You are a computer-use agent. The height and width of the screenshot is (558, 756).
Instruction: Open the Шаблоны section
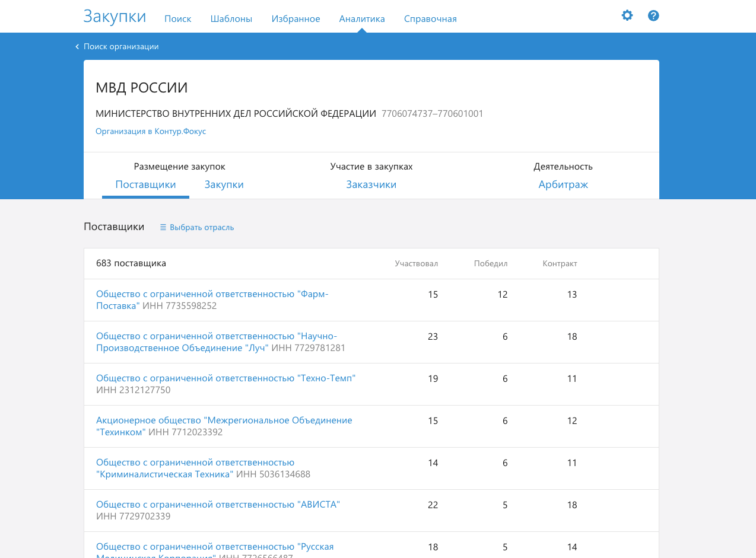(x=231, y=18)
